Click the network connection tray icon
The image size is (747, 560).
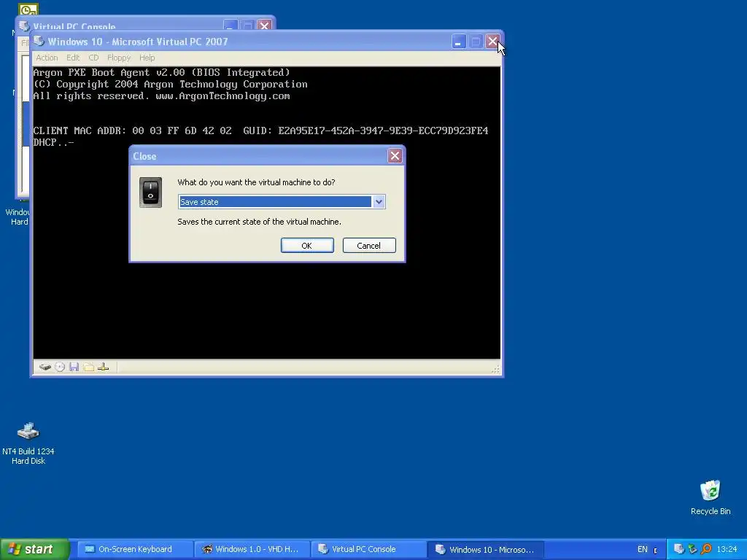[693, 549]
